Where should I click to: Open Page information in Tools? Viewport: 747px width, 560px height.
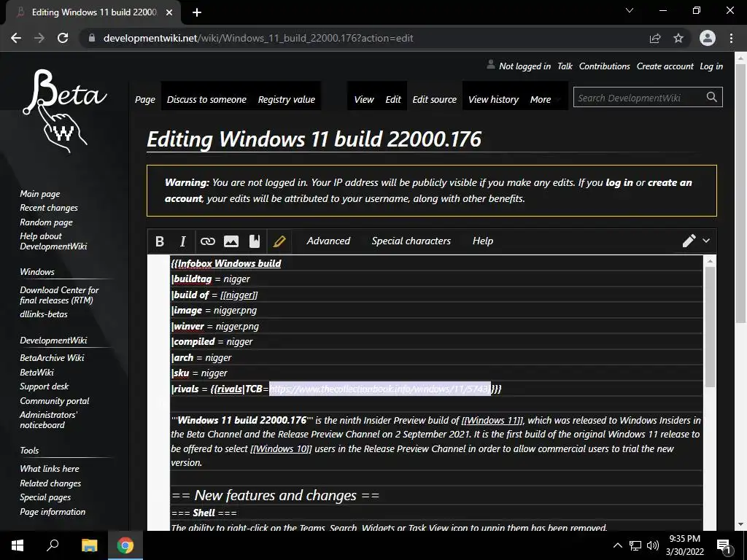click(x=53, y=511)
